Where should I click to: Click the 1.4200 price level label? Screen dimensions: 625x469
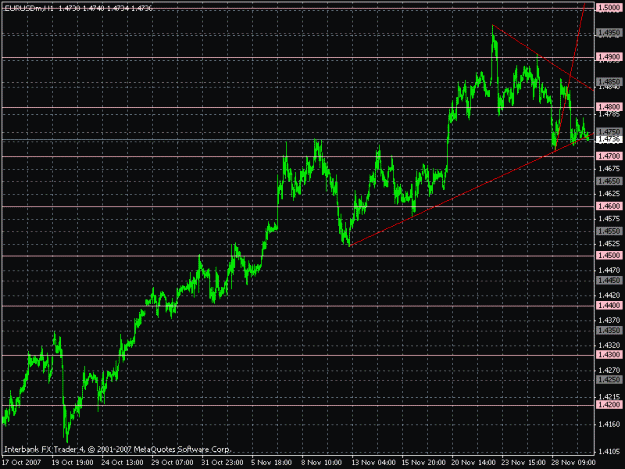click(609, 405)
